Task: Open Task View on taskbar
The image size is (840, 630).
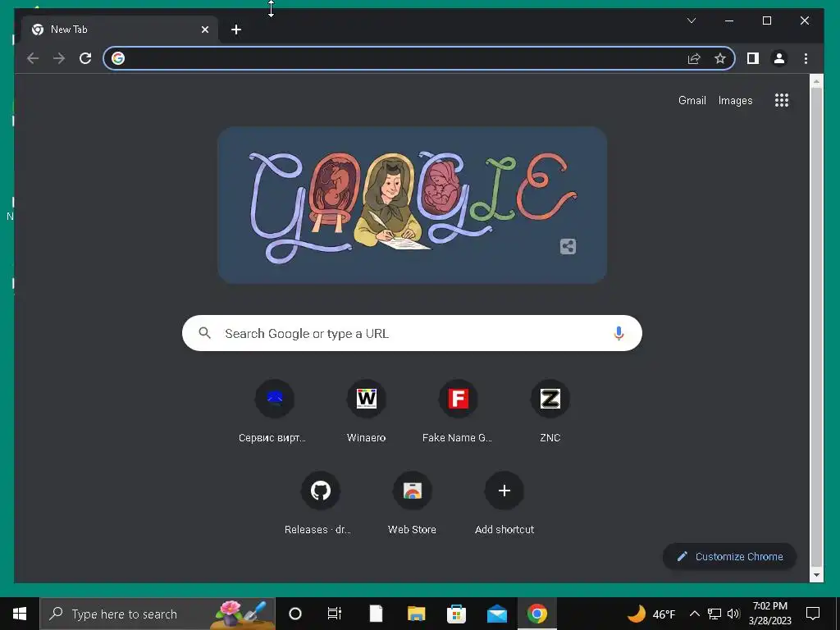Action: pos(335,614)
